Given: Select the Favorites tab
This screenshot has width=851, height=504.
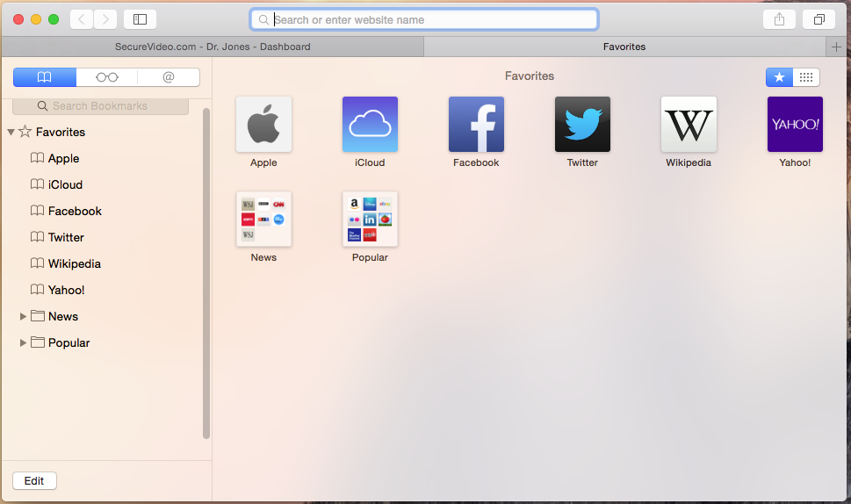Looking at the screenshot, I should (624, 47).
